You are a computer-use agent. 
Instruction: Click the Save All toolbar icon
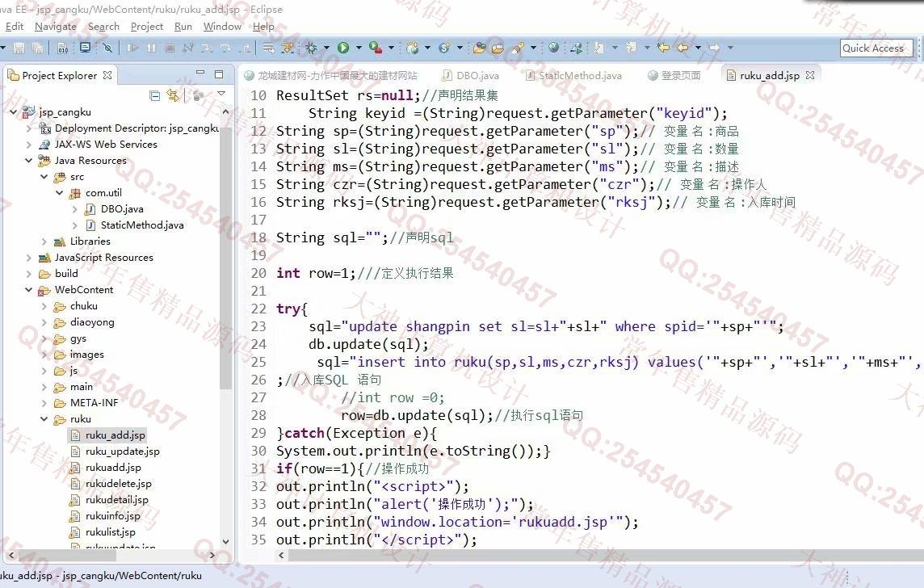[38, 48]
